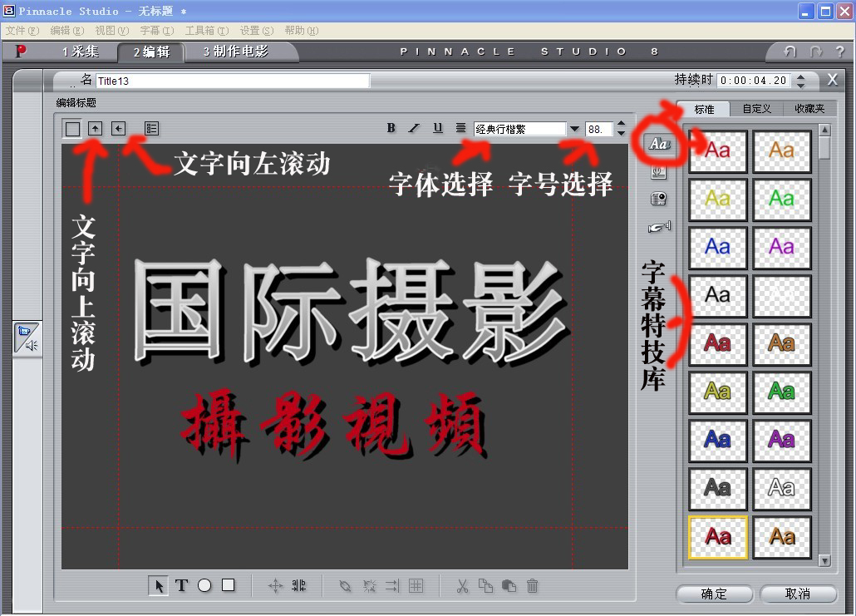
Task: Select the rectangle shape tool
Action: 229,586
